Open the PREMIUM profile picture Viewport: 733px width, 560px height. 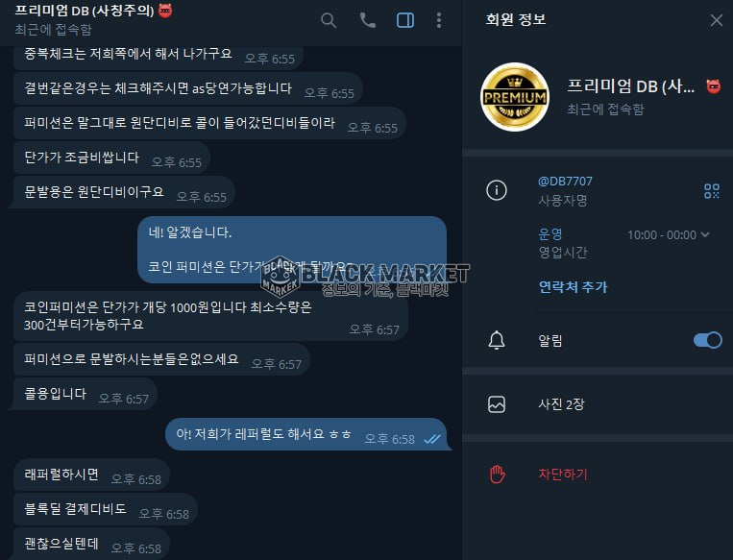point(515,97)
